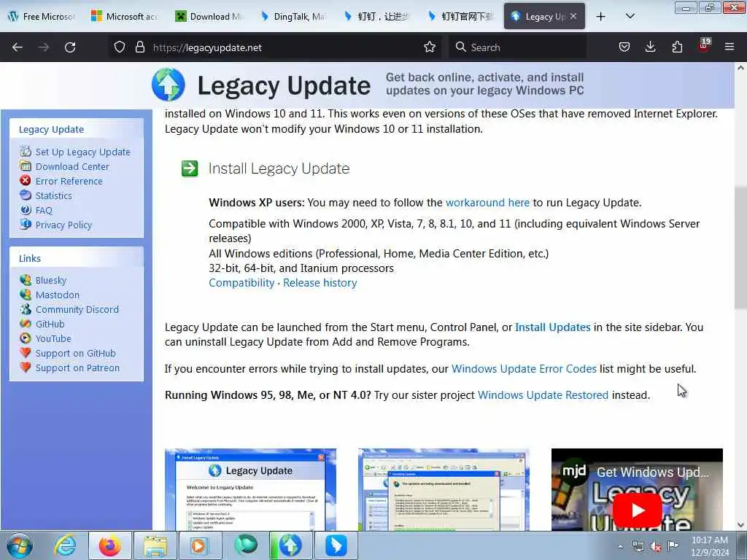The width and height of the screenshot is (747, 560).
Task: Open the Community Discord link
Action: coord(77,309)
